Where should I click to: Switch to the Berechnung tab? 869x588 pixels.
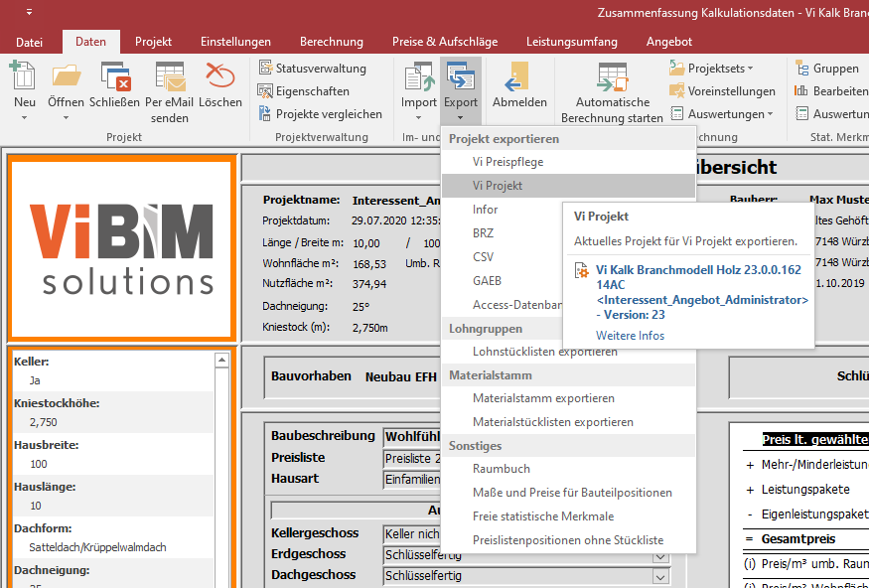[x=332, y=42]
